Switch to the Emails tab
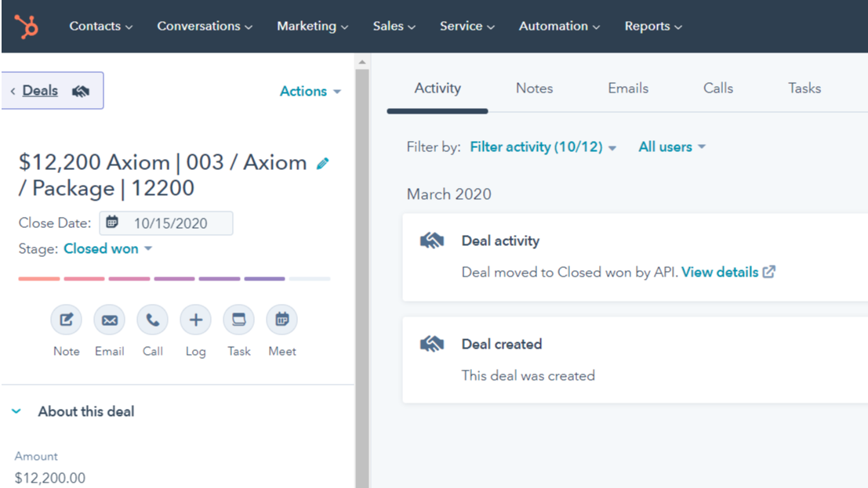The image size is (868, 488). [628, 89]
